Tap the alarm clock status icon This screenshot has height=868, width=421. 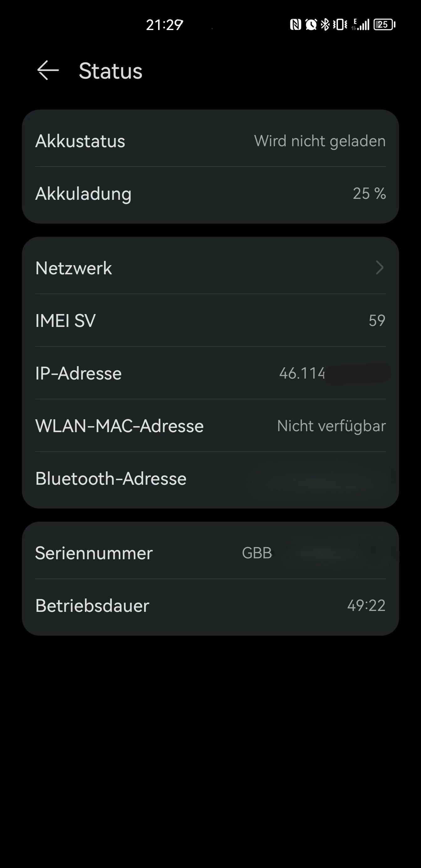click(311, 25)
